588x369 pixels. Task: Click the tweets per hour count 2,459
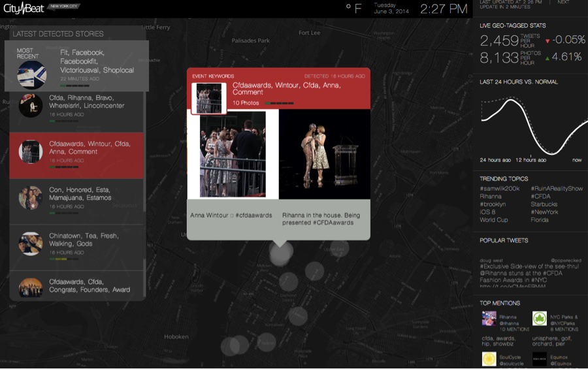coord(499,40)
